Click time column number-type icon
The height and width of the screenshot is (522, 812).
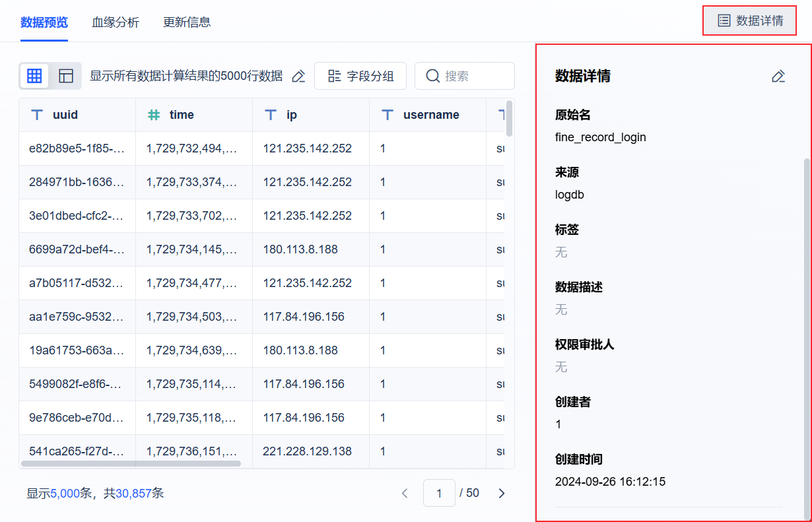tap(154, 115)
